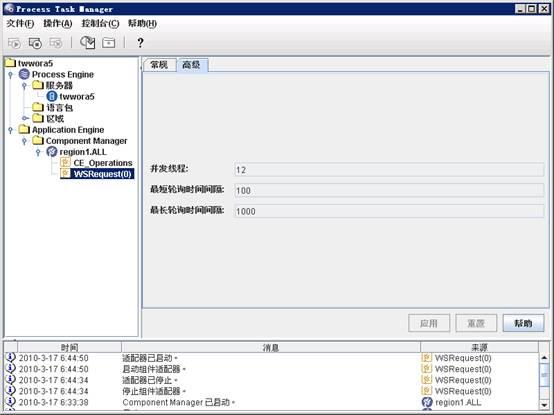Select the twwora5 server icon
Image resolution: width=554 pixels, height=415 pixels.
pyautogui.click(x=52, y=96)
